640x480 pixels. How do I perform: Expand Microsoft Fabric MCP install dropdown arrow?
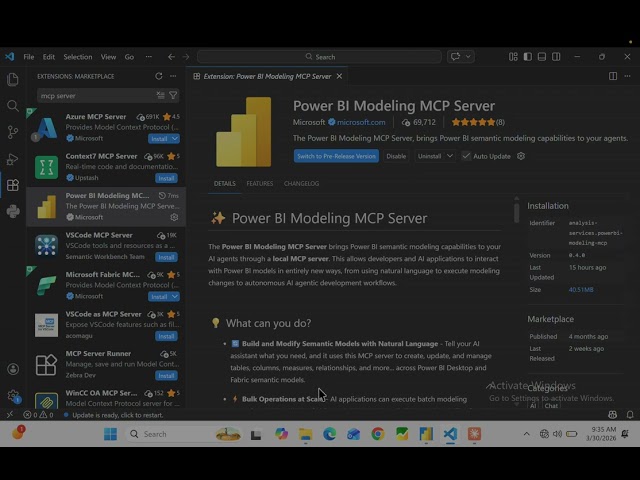175,297
